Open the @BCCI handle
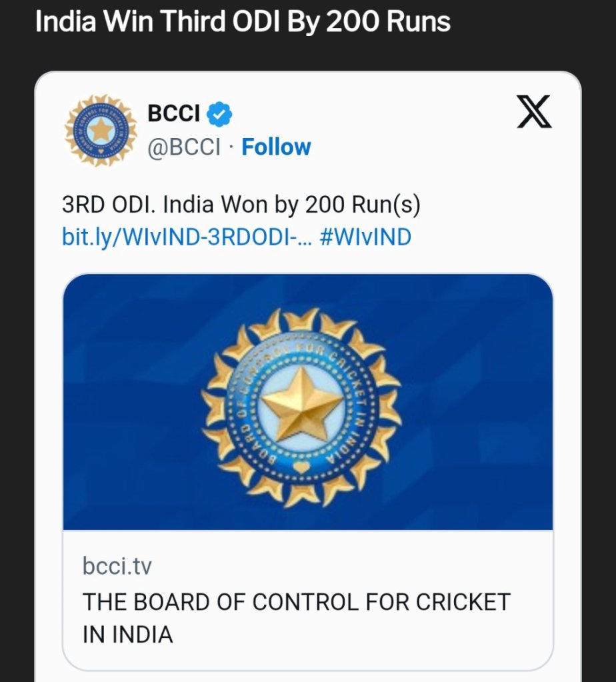The width and height of the screenshot is (616, 682). click(183, 147)
